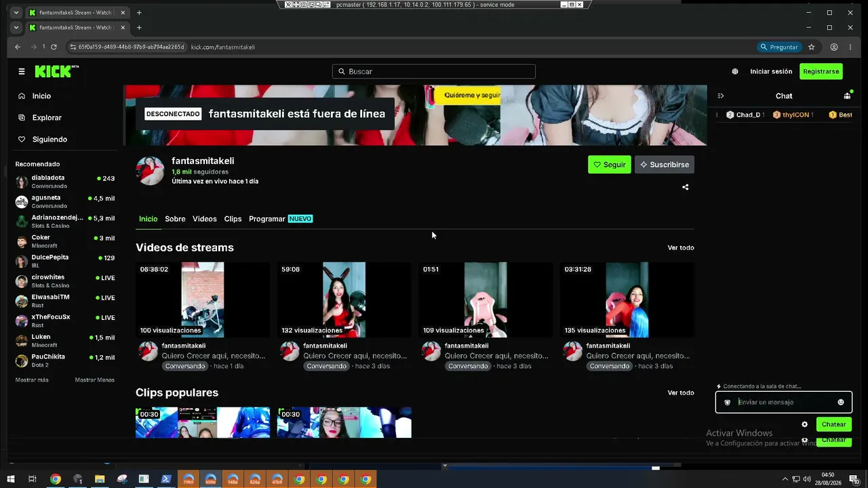This screenshot has height=488, width=868.
Task: Click Ver todo for Clips populares
Action: pos(681,393)
